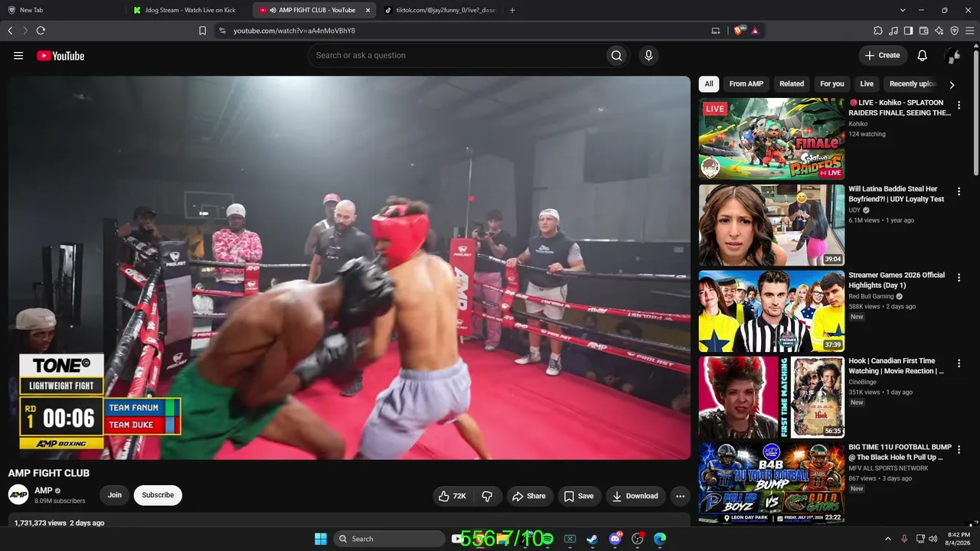This screenshot has width=980, height=551.
Task: Open the AMP channel avatar
Action: click(x=18, y=494)
